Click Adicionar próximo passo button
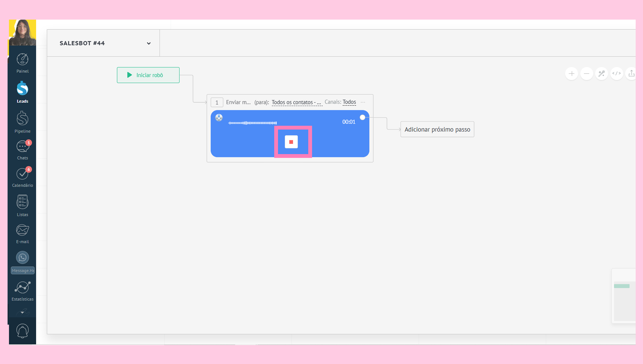 pyautogui.click(x=437, y=129)
